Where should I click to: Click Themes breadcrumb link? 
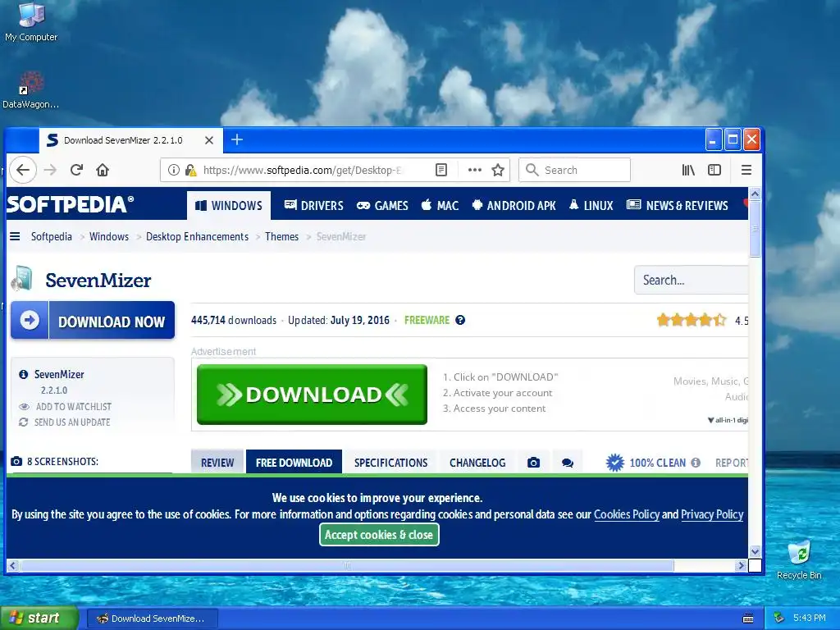click(x=282, y=236)
